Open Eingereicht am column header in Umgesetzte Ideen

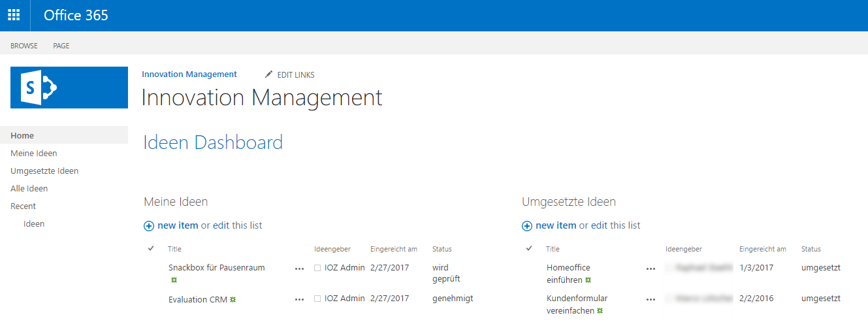[762, 249]
